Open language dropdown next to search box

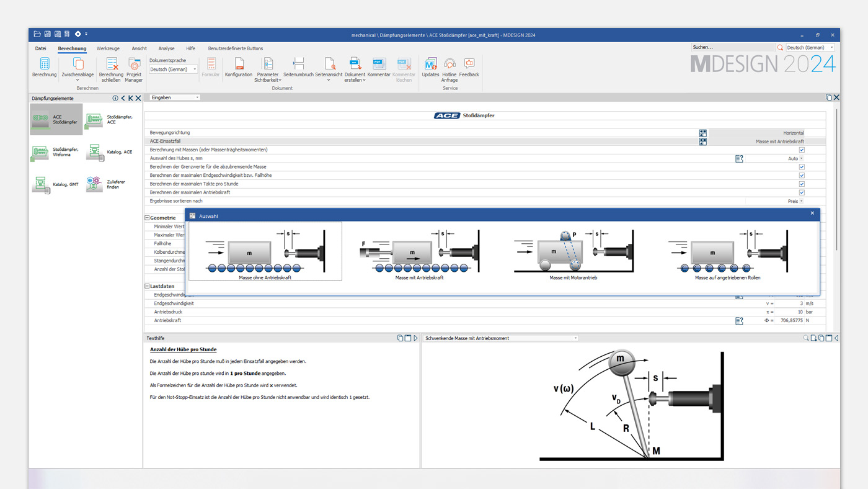click(810, 47)
